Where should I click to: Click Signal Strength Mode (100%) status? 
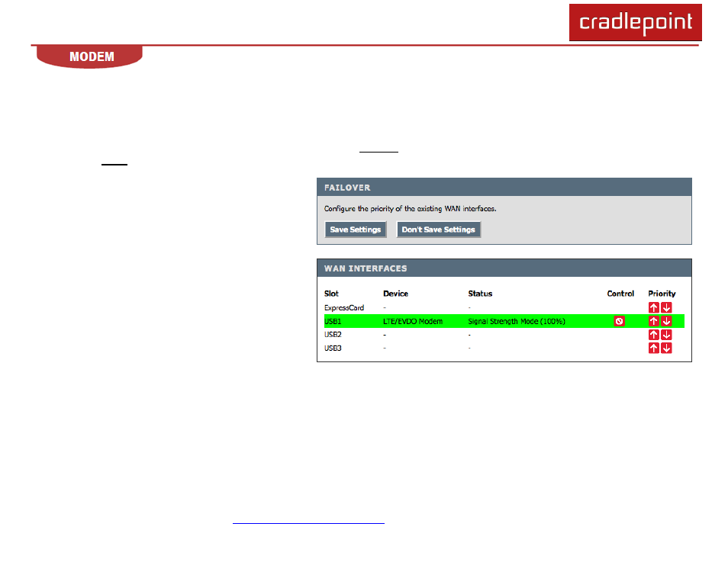517,321
